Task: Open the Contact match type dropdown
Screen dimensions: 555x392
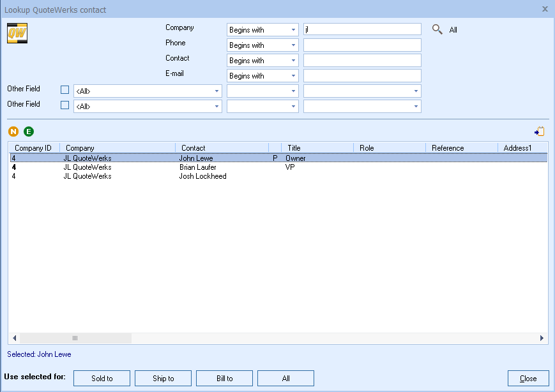Action: [262, 61]
